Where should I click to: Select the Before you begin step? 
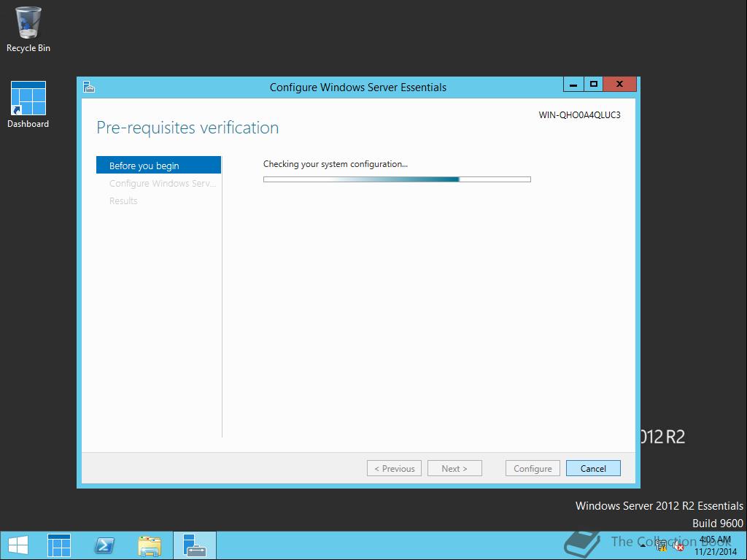[158, 166]
